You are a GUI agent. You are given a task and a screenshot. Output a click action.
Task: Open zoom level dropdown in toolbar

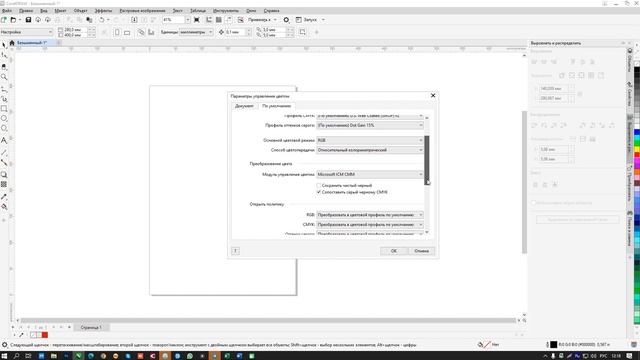click(x=188, y=20)
